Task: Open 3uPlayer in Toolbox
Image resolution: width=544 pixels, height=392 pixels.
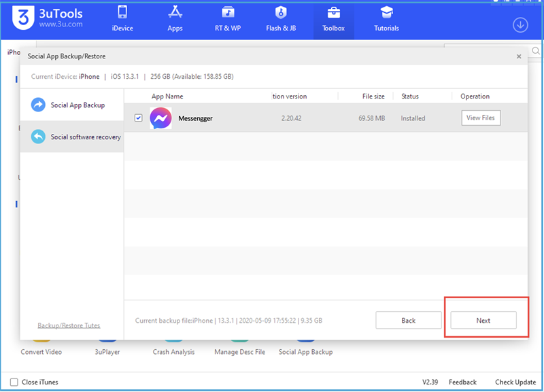Action: click(107, 352)
